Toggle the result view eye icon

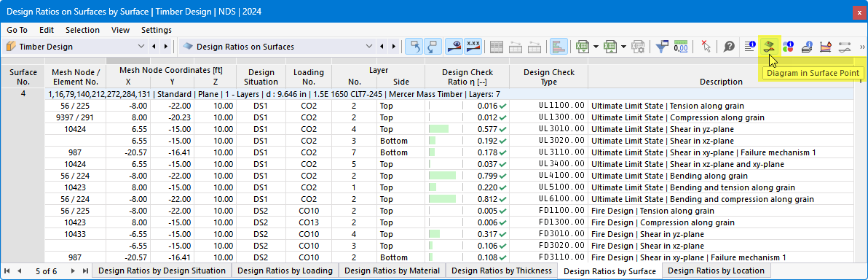coord(454,47)
